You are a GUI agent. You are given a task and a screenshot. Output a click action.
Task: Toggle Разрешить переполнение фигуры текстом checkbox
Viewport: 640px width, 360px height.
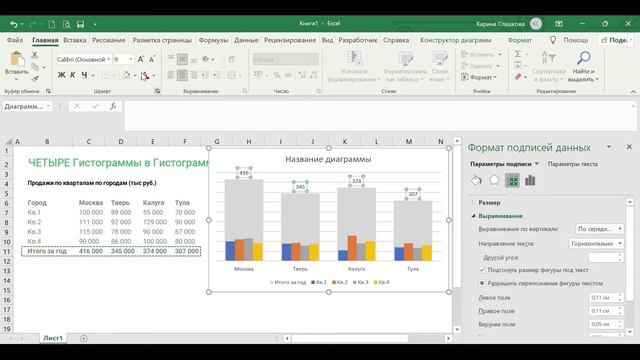(x=482, y=283)
